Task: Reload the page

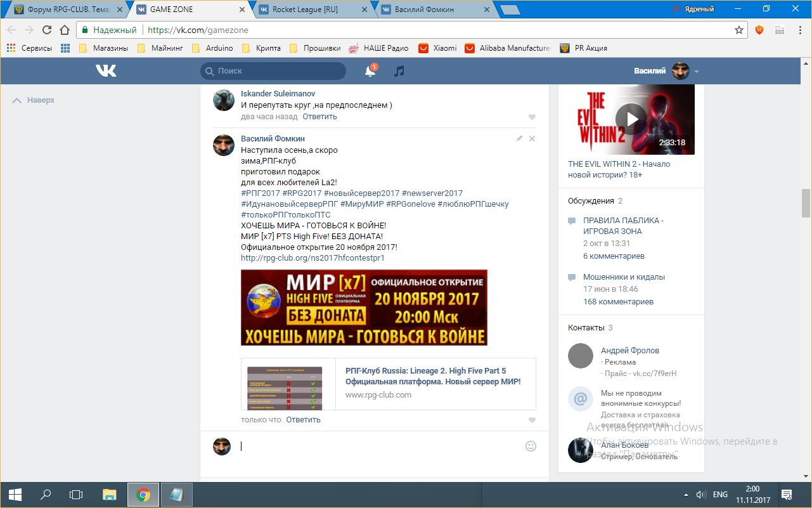Action: coord(47,30)
